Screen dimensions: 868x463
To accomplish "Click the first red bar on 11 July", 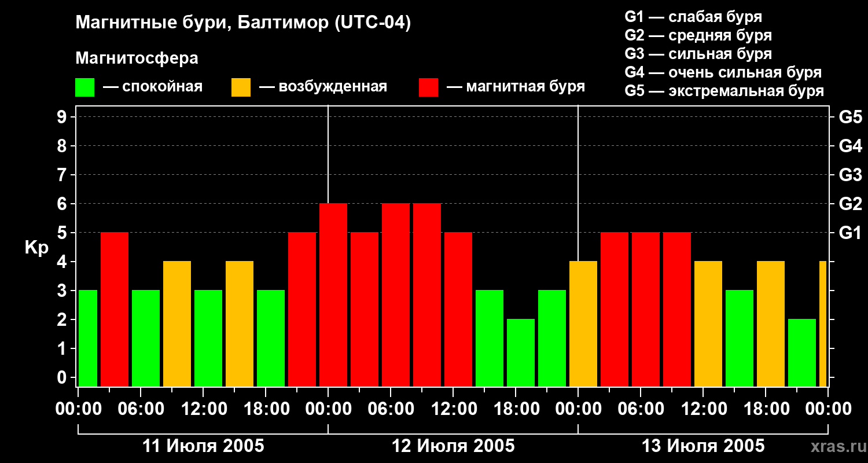I will [x=115, y=310].
